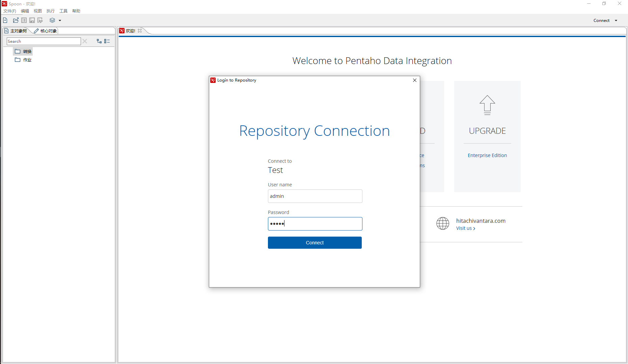Click the Save toolbar icon
The width and height of the screenshot is (628, 364).
(32, 20)
